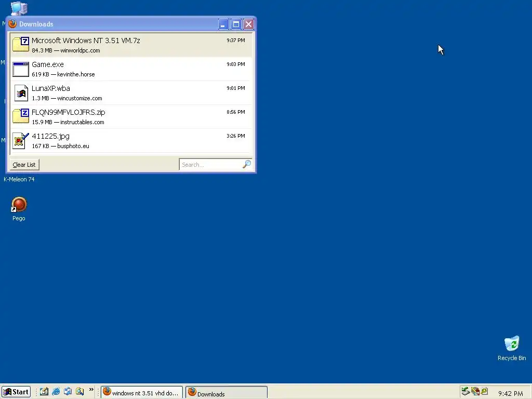Launch Show Desktop from Quick Launch
The height and width of the screenshot is (399, 532).
click(x=44, y=392)
